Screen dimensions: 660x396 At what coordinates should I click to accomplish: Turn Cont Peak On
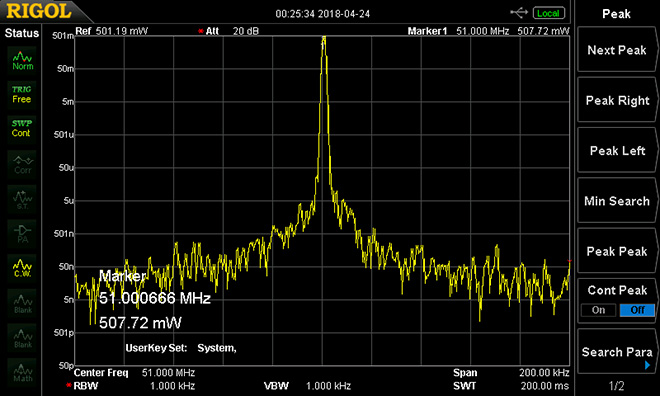tap(598, 310)
